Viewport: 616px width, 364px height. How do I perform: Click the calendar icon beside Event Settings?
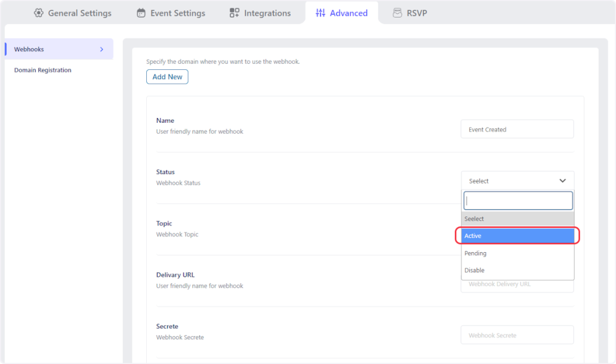click(141, 13)
